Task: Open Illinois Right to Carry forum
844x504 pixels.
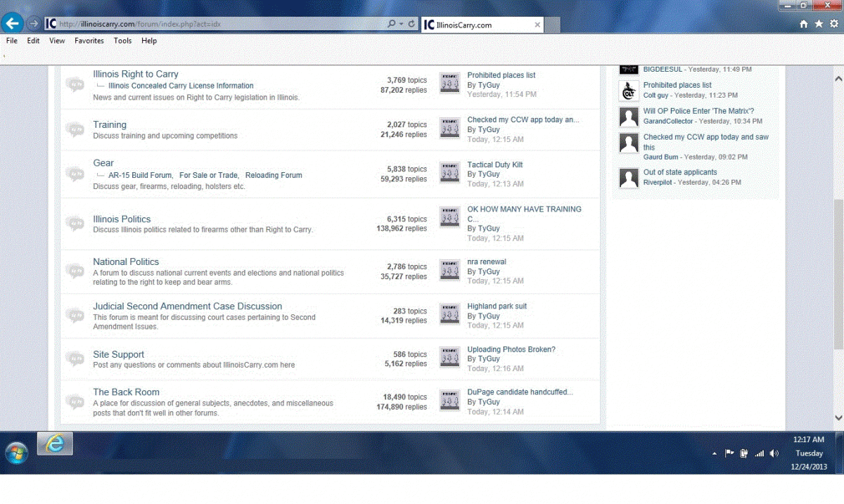Action: (x=136, y=74)
